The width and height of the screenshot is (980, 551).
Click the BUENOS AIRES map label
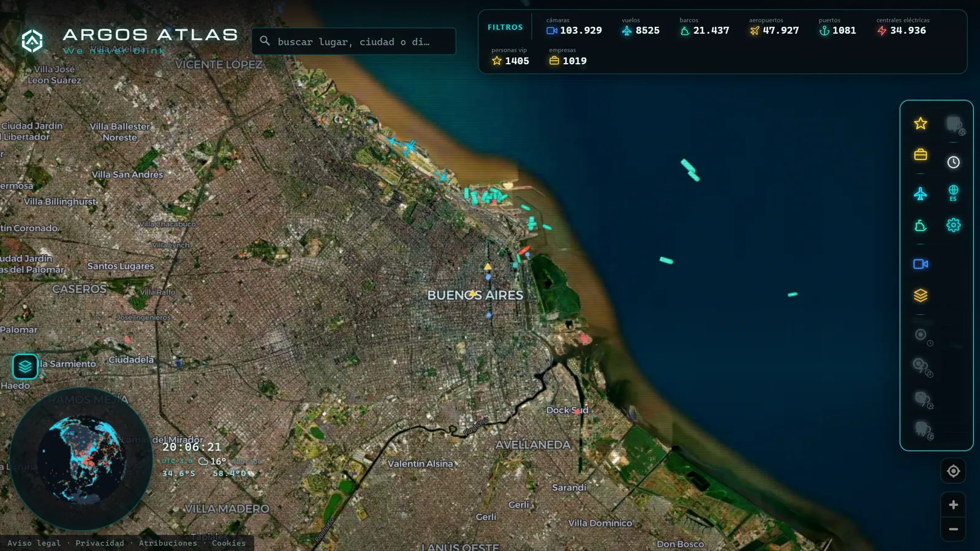tap(475, 295)
